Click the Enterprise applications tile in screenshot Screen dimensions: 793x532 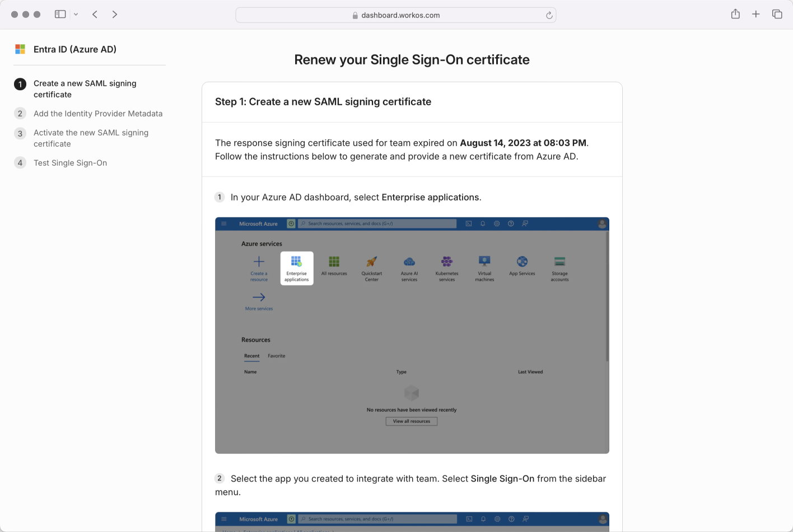tap(296, 268)
